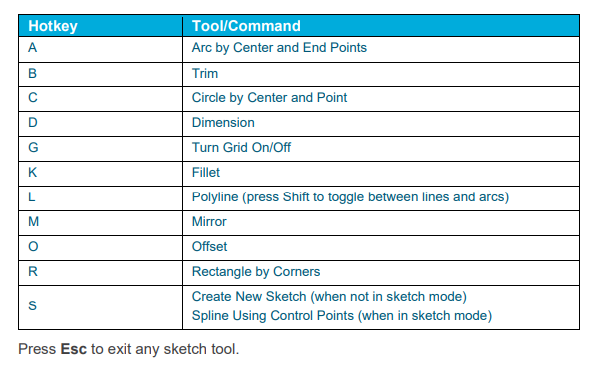Click 'Turn Grid On/Off' entry
Viewport: 603px width, 373px height.
coord(241,148)
